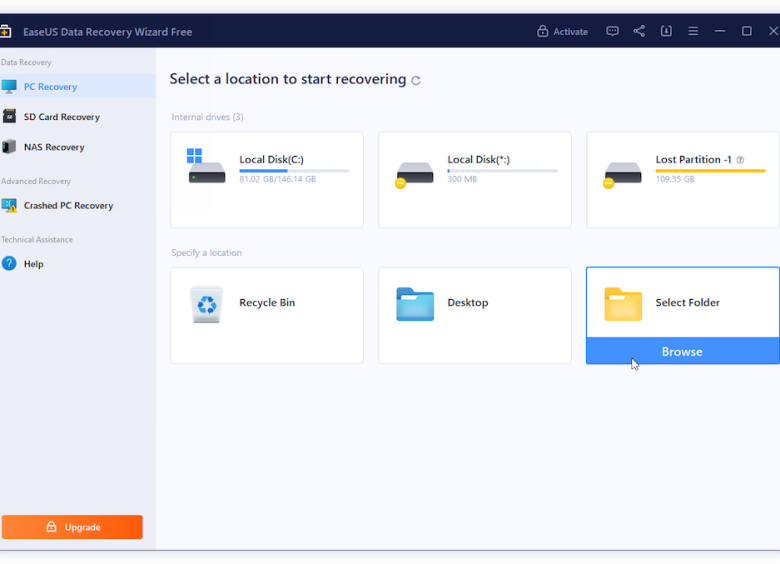Refresh the drive list with reload icon
The width and height of the screenshot is (780, 564).
(416, 80)
